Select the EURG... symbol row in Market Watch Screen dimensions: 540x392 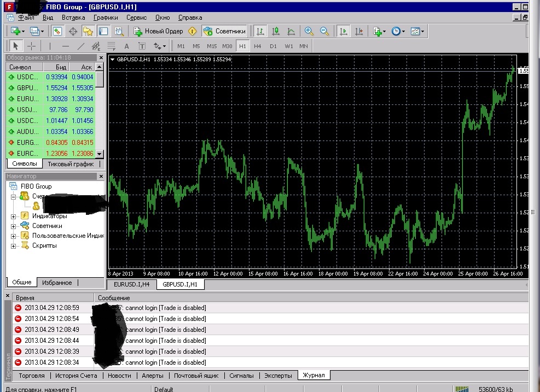51,143
